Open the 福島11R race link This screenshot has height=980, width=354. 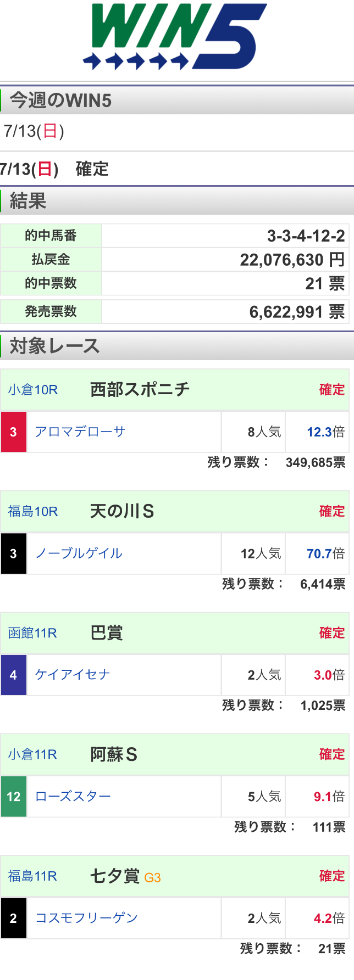32,876
